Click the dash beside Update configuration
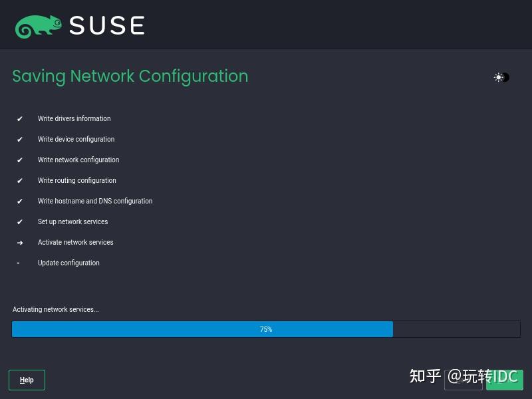The image size is (532, 399). click(x=18, y=263)
